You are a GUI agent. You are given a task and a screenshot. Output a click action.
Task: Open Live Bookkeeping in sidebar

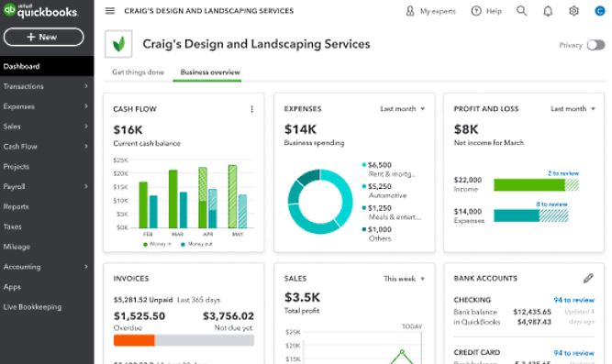[47, 307]
